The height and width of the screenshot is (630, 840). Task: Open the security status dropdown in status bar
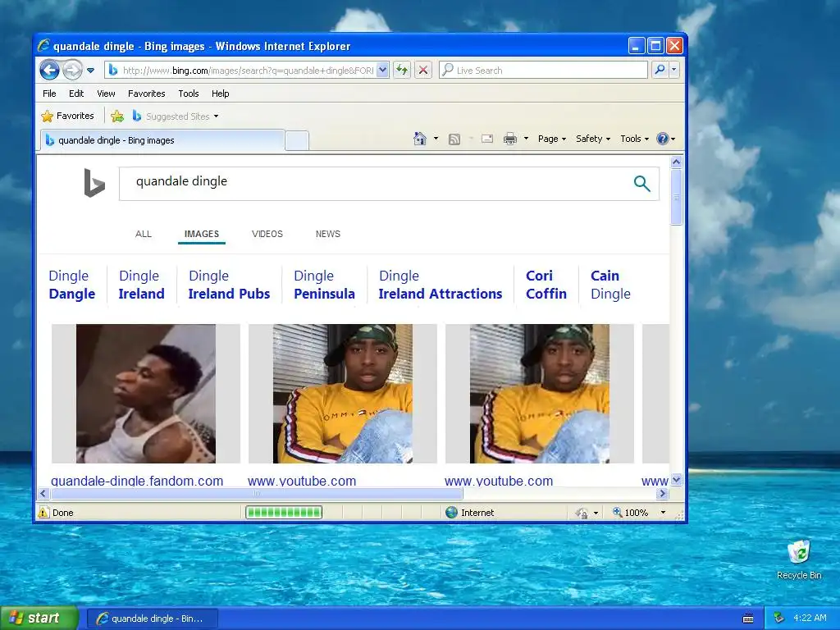(x=587, y=514)
